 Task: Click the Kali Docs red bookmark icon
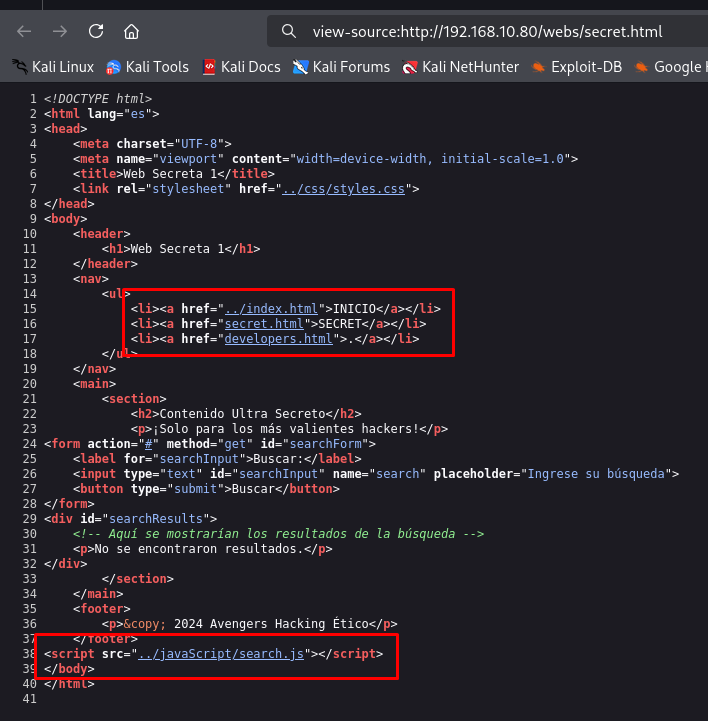(x=209, y=67)
